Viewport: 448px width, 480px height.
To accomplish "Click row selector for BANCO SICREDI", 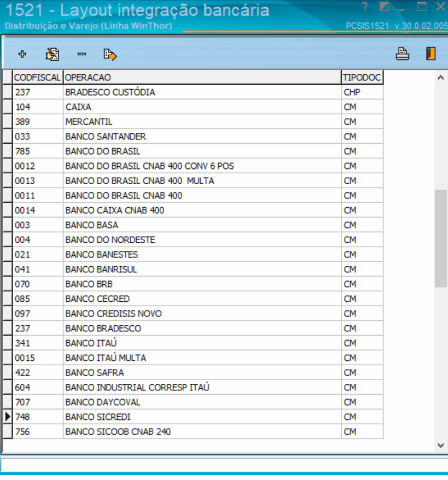I will pyautogui.click(x=8, y=417).
